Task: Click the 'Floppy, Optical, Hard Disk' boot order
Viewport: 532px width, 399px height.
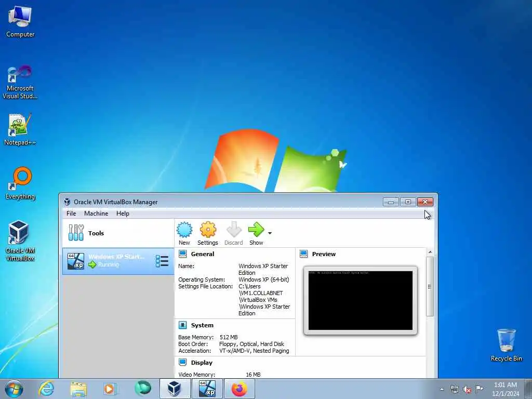Action: click(251, 344)
